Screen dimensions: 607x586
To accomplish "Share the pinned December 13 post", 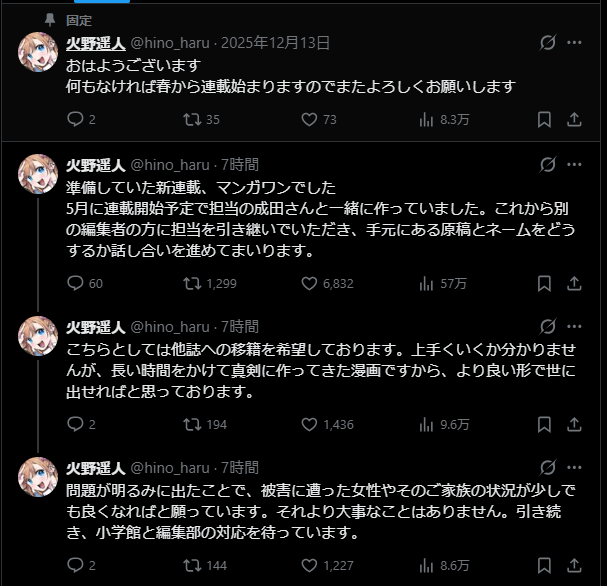I will tap(574, 120).
